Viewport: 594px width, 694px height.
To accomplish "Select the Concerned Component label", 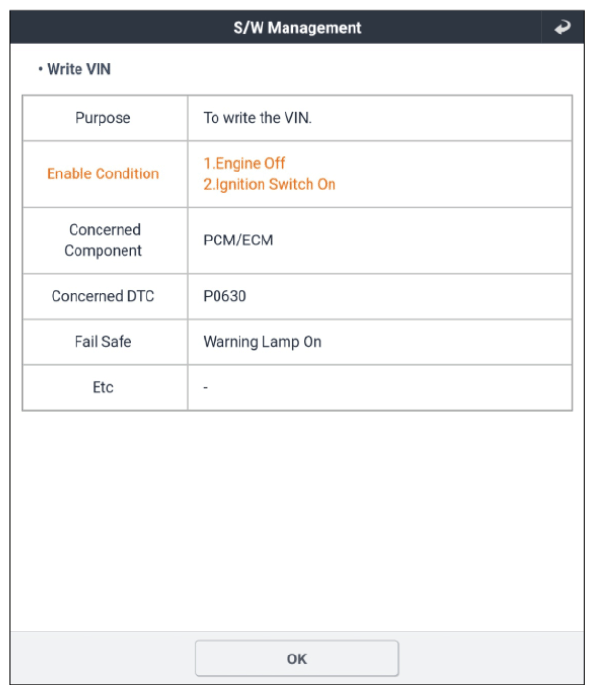I will tap(103, 240).
